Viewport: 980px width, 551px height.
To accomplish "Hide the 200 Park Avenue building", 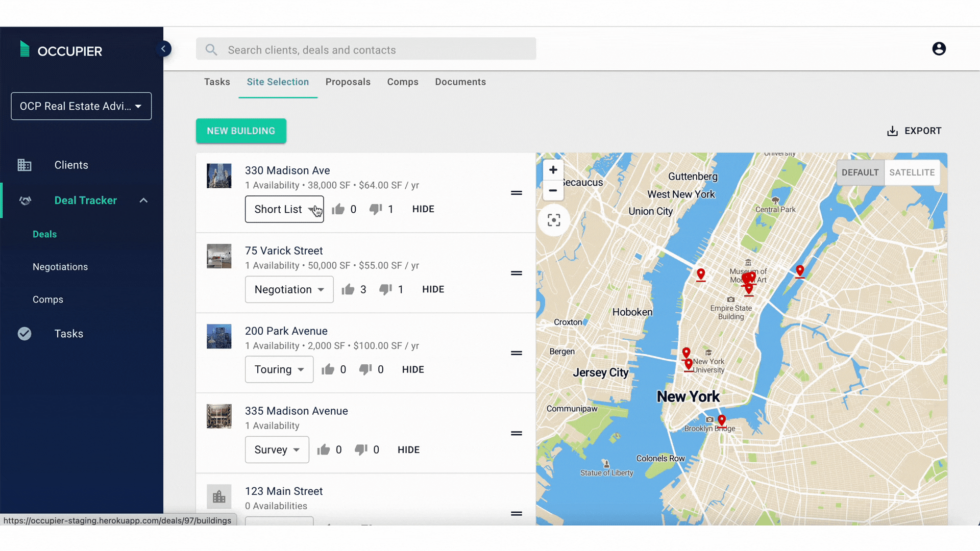I will pyautogui.click(x=413, y=369).
